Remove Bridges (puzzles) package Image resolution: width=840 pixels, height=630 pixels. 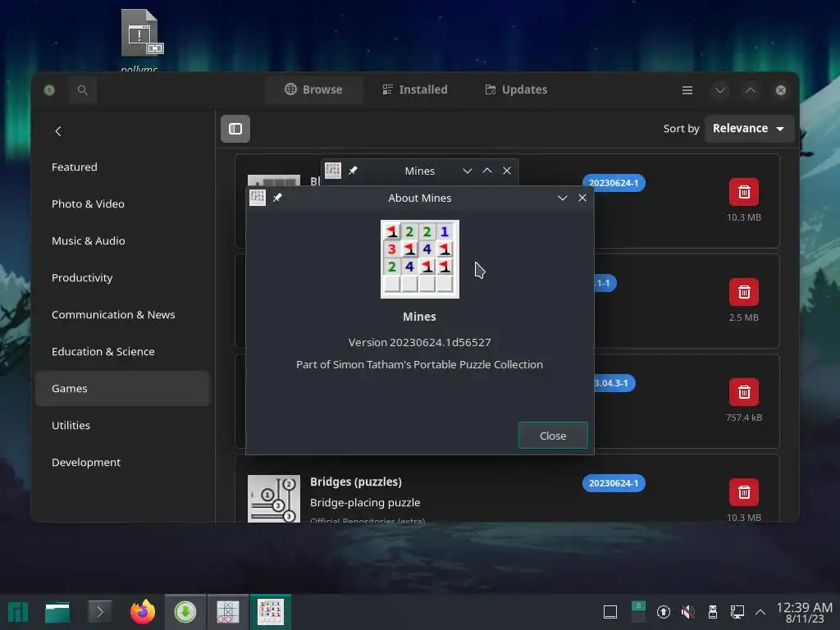pyautogui.click(x=743, y=492)
